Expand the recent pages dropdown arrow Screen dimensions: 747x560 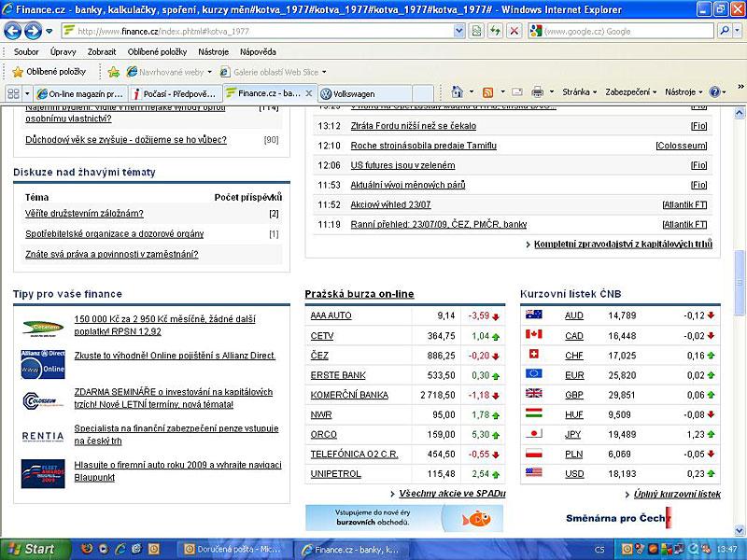49,32
